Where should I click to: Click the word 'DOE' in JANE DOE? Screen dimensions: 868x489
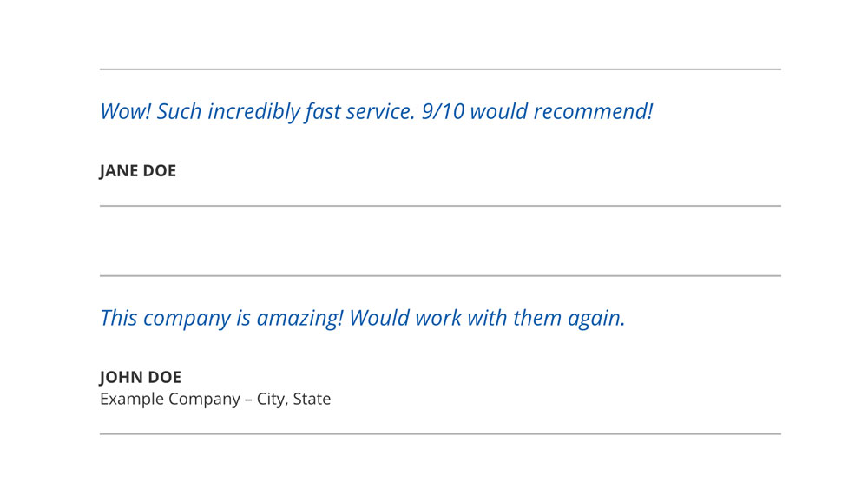(x=160, y=170)
